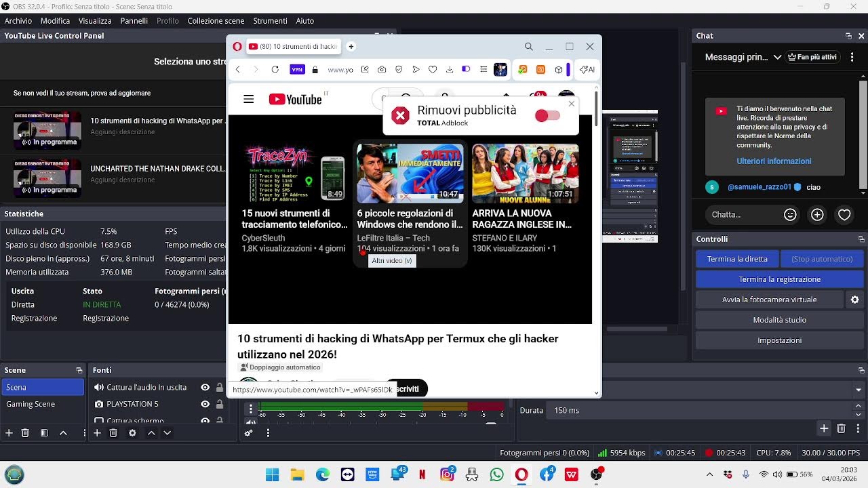Remove the selected scene with trash icon

pyautogui.click(x=25, y=432)
